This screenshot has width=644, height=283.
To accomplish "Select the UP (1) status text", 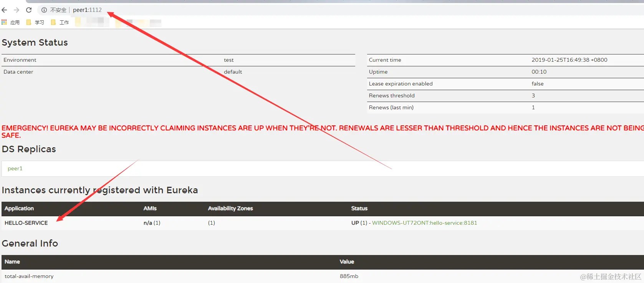I will [x=359, y=223].
